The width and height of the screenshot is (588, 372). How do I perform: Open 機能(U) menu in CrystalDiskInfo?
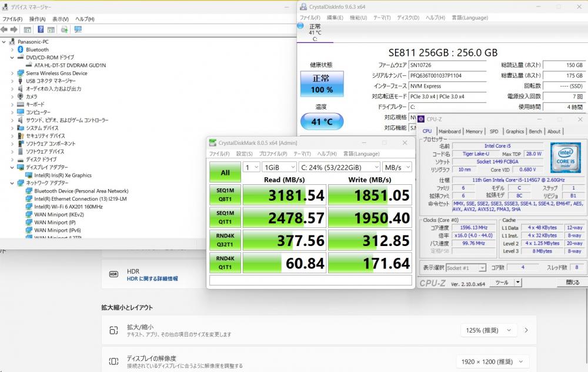[x=358, y=18]
